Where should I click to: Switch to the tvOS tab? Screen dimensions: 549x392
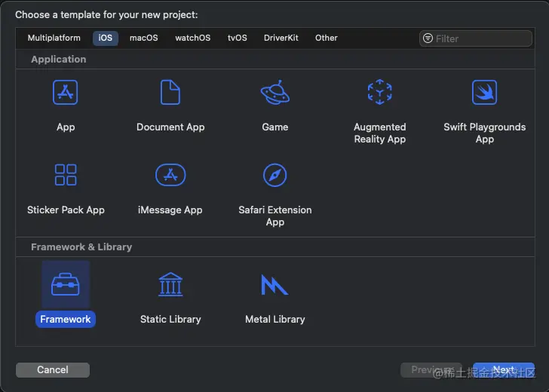(x=238, y=38)
